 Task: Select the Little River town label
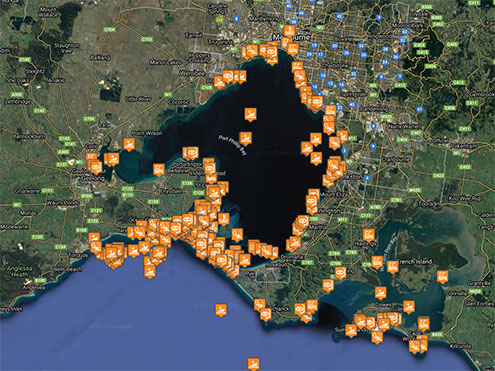[138, 99]
